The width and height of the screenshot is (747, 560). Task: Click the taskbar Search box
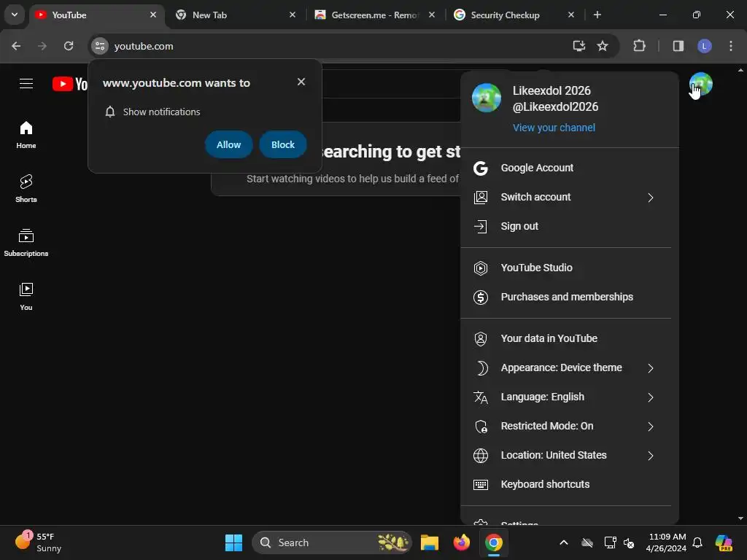pos(332,542)
